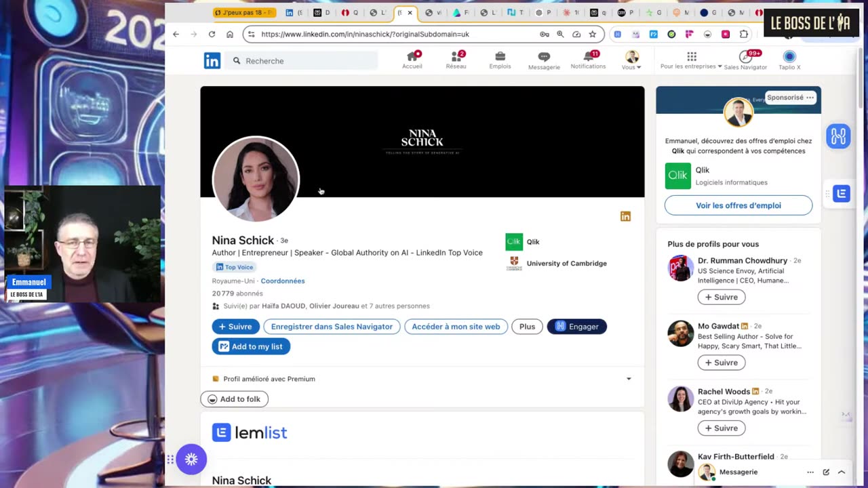Viewport: 868px width, 488px height.
Task: Click Enregistrer dans Sales Navigator
Action: pos(332,327)
